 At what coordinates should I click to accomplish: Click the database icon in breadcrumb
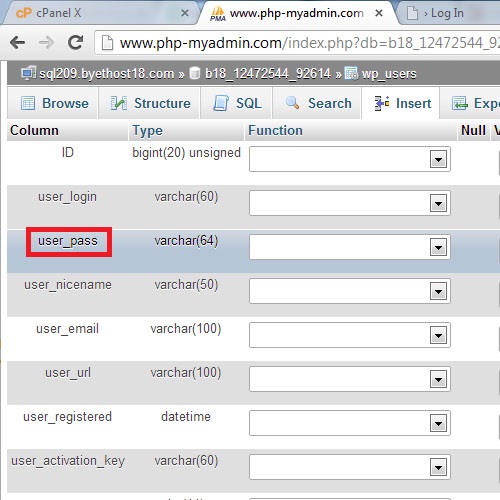[x=195, y=73]
